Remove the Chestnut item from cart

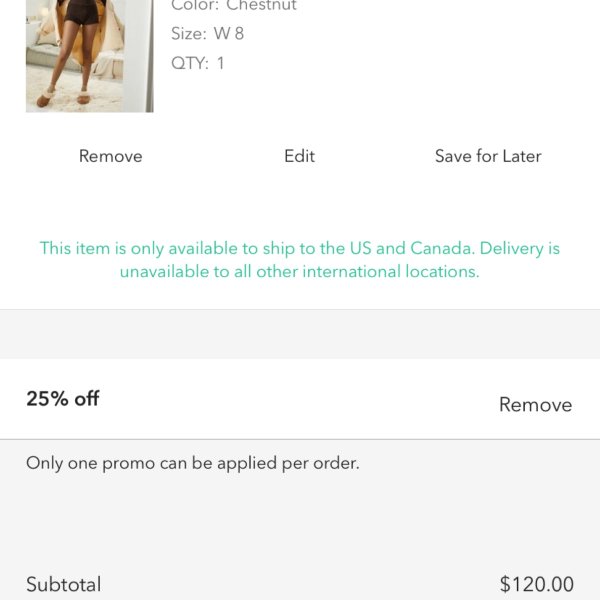(x=111, y=156)
